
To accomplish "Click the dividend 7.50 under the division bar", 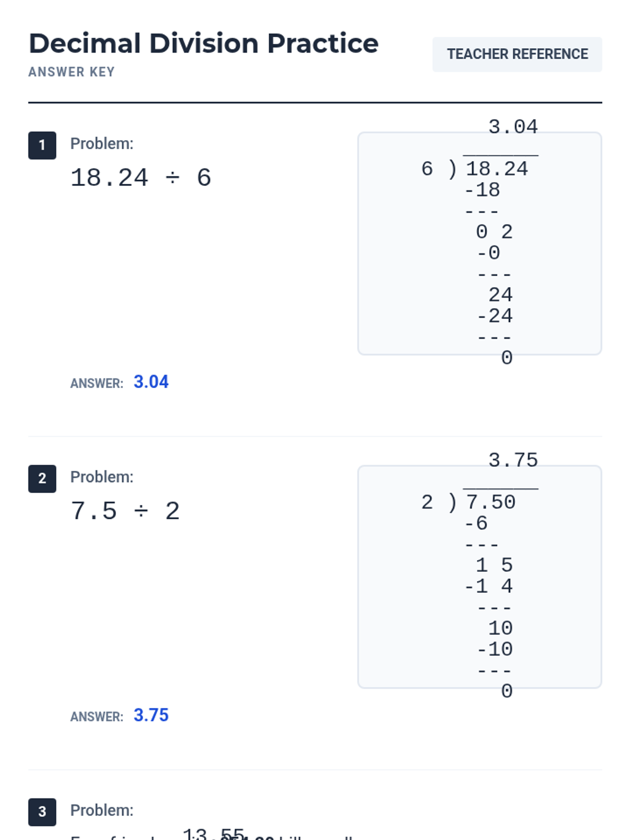I will click(x=490, y=502).
